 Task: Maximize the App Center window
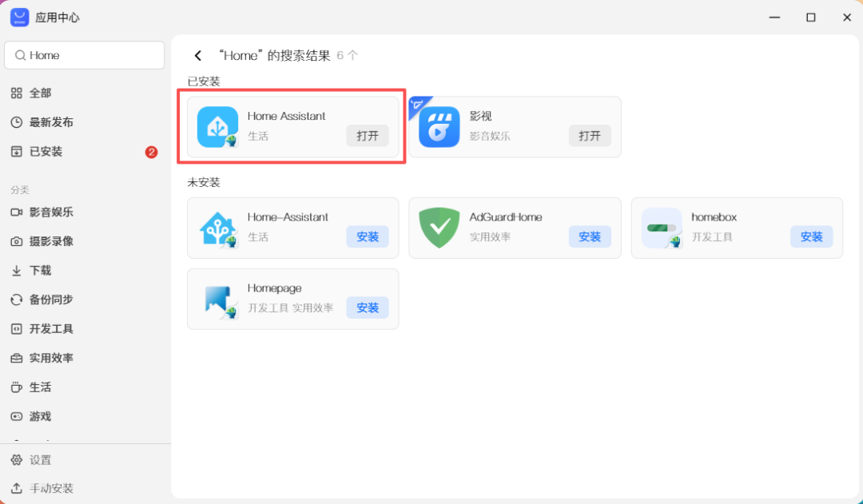(811, 18)
